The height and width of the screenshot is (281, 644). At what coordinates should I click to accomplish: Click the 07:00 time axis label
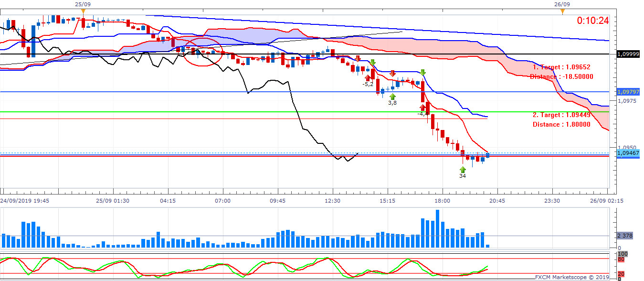point(222,201)
